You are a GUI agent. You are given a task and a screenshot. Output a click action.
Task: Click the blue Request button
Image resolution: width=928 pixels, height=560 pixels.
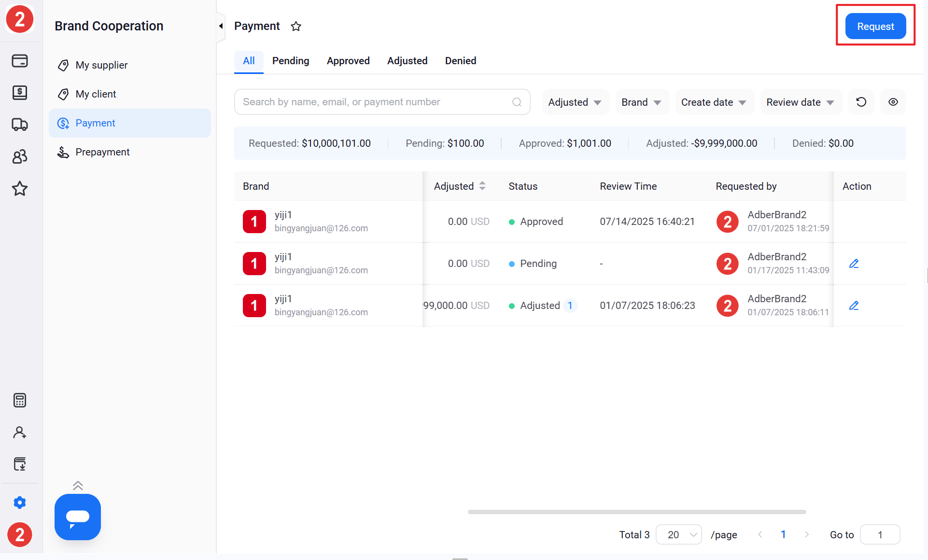coord(875,26)
